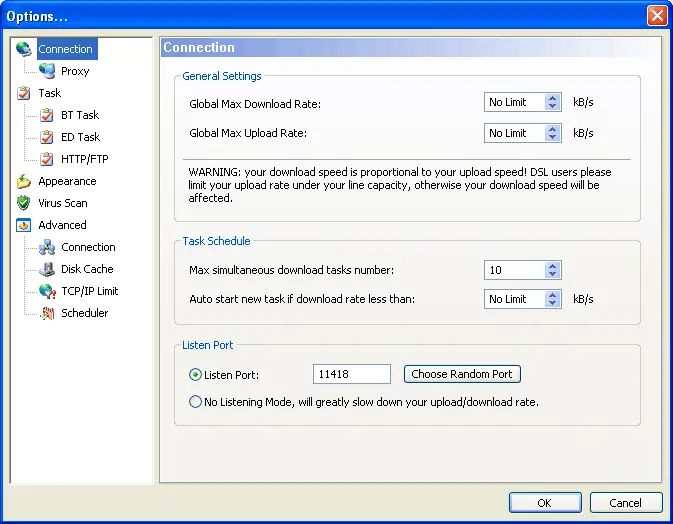673x524 pixels.
Task: Click the Appearance folder icon
Action: coord(24,181)
